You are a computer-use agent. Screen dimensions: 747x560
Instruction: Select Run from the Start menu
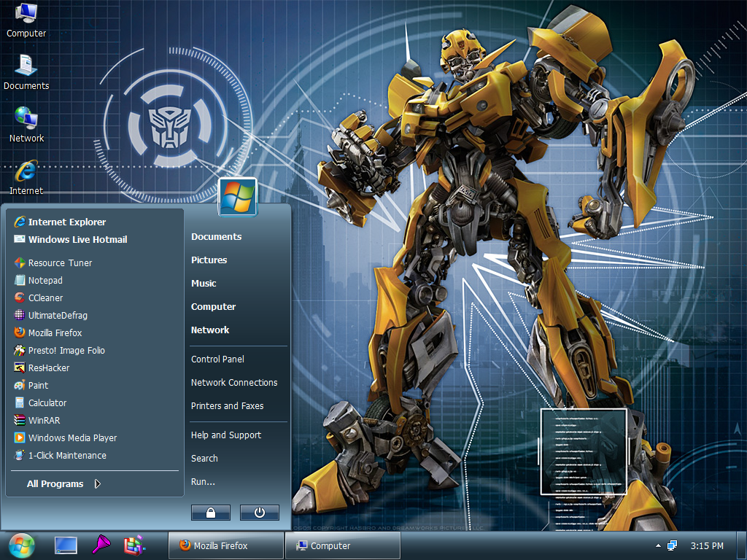203,481
